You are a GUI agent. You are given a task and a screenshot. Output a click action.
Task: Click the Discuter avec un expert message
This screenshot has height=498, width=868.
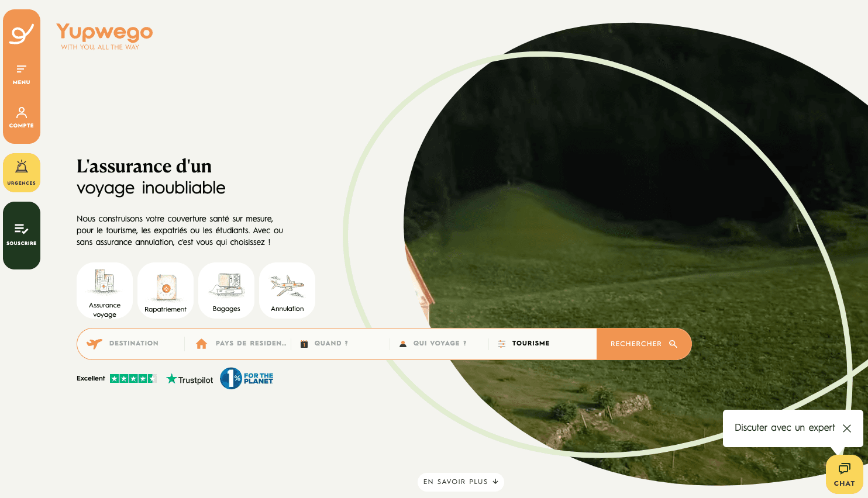[x=784, y=428]
